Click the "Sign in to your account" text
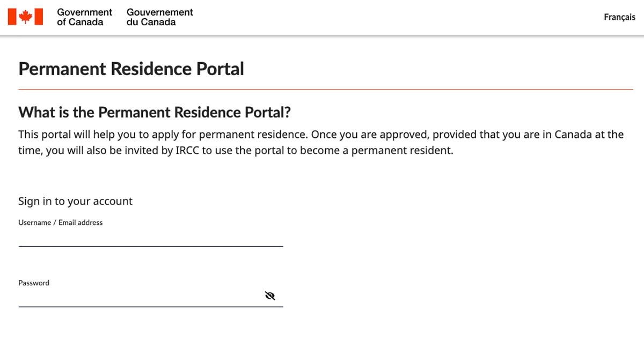 click(75, 201)
